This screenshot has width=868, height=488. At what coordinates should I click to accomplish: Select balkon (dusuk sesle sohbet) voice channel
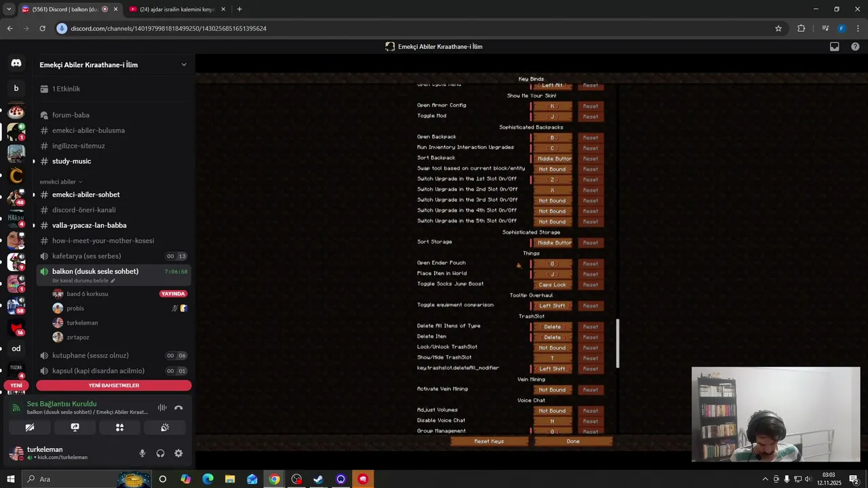click(113, 274)
